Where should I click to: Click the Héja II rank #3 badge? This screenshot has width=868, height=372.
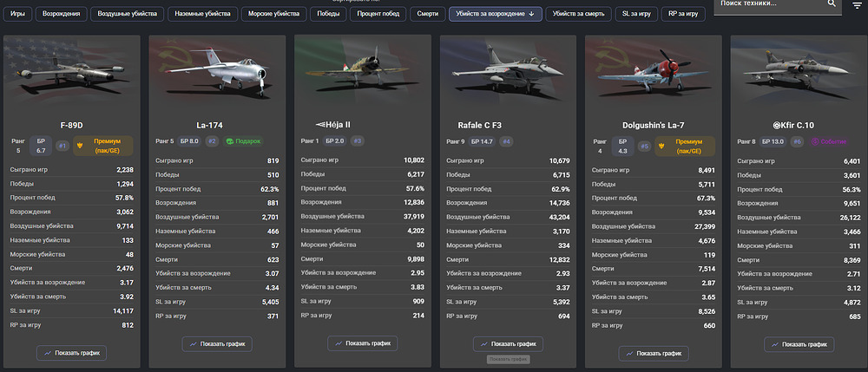[357, 141]
